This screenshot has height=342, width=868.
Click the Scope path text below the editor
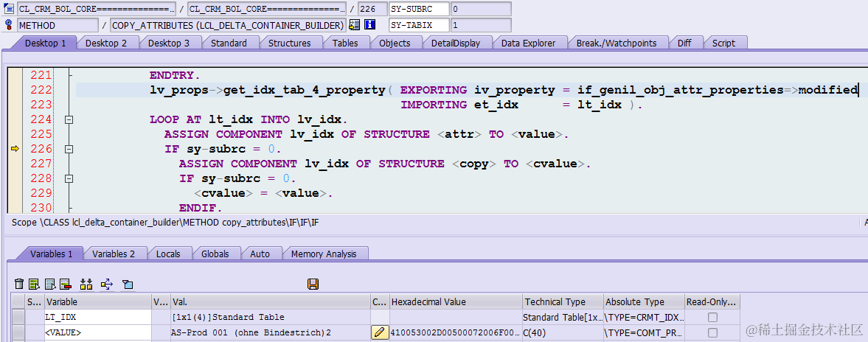tap(165, 223)
